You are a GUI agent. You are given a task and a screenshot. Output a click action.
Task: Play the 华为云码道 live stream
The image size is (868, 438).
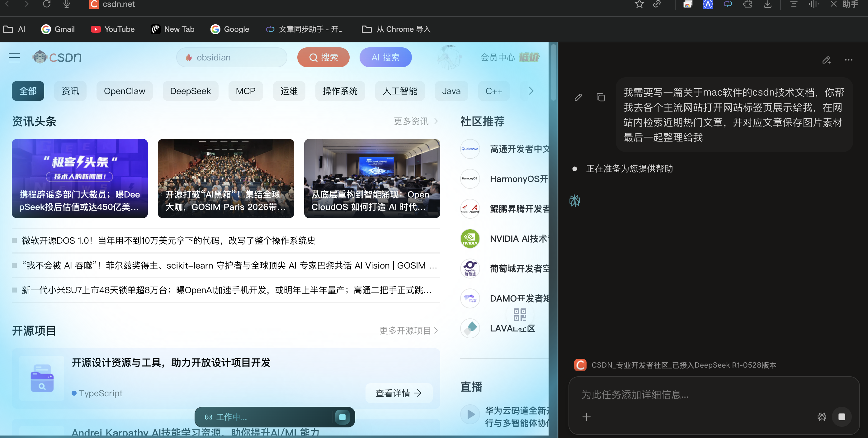470,414
